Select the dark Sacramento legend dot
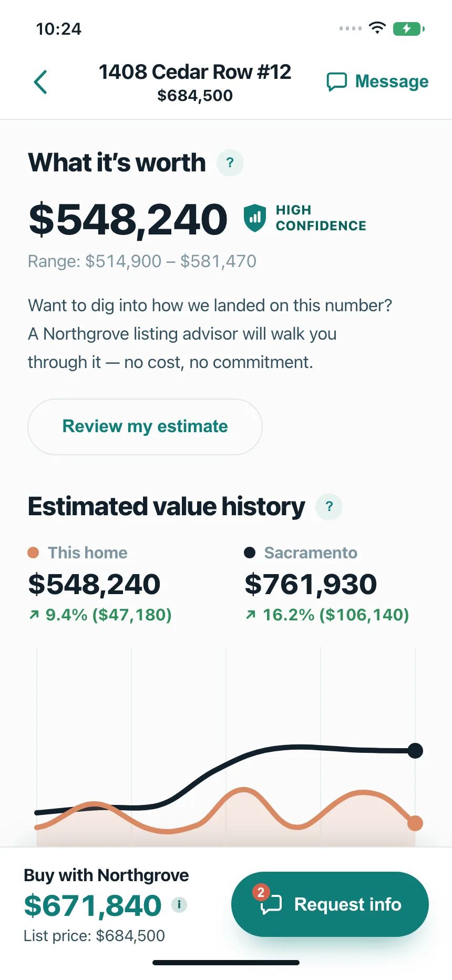The width and height of the screenshot is (452, 980). point(250,553)
